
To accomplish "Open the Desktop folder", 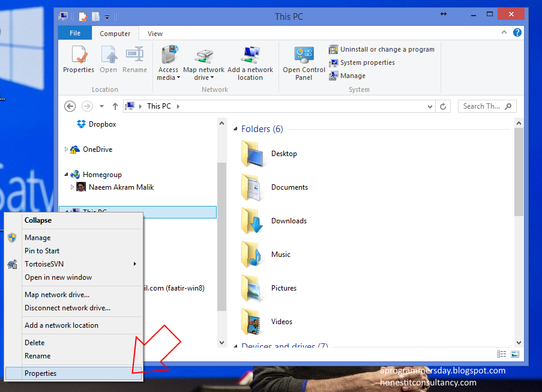I will [x=269, y=154].
